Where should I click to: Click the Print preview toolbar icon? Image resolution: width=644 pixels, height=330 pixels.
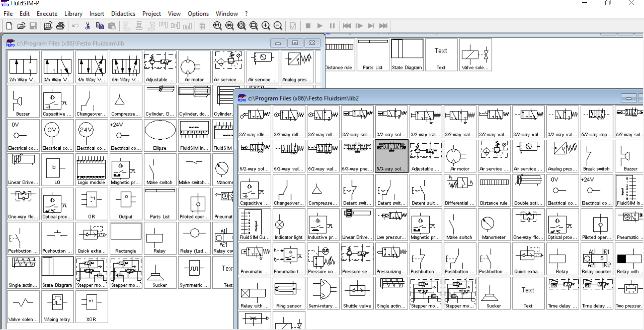click(48, 26)
